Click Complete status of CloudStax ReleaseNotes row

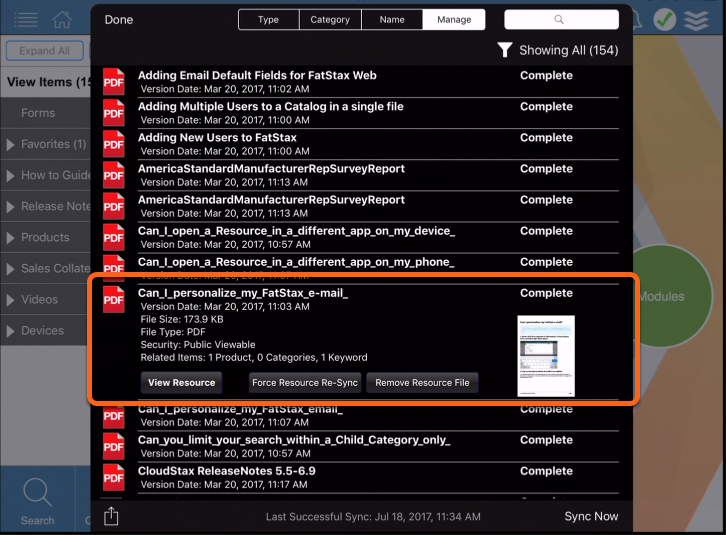pyautogui.click(x=546, y=471)
